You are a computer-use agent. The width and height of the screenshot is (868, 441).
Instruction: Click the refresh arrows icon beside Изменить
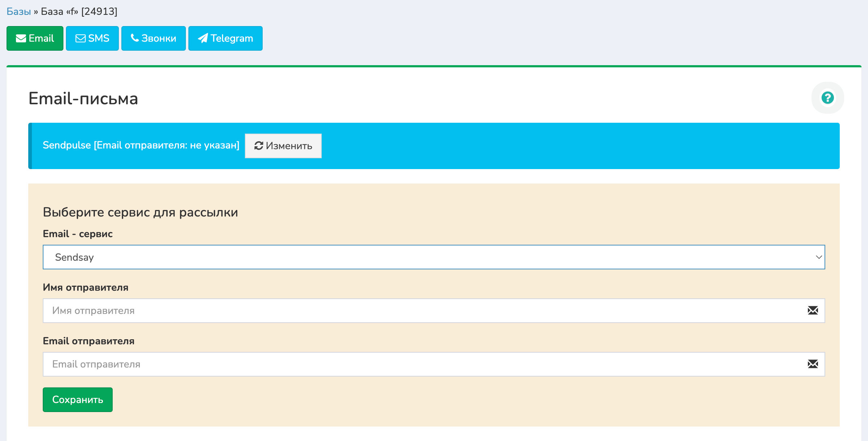click(259, 146)
